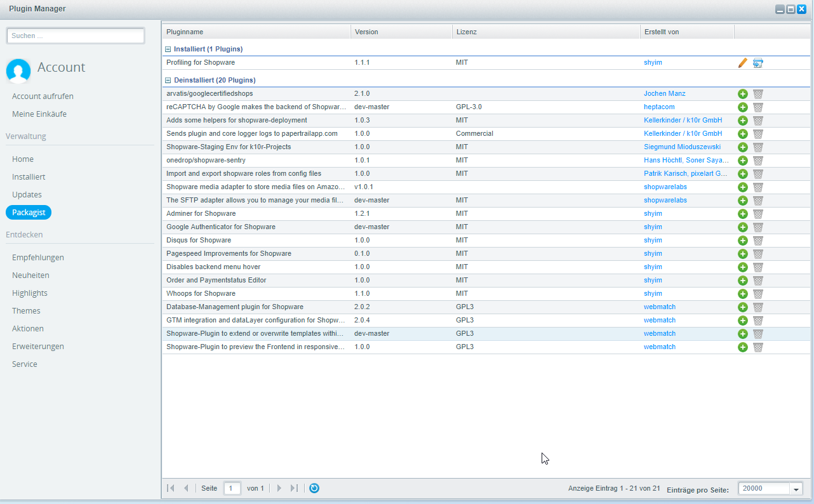Go to the first page with paging button
Screen dimensions: 814x504
pyautogui.click(x=170, y=488)
